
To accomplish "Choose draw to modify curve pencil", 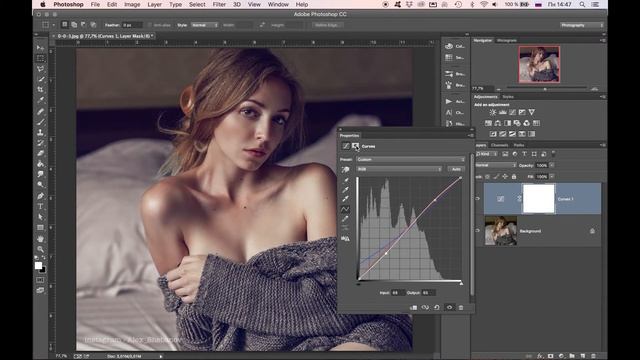I will (x=345, y=219).
